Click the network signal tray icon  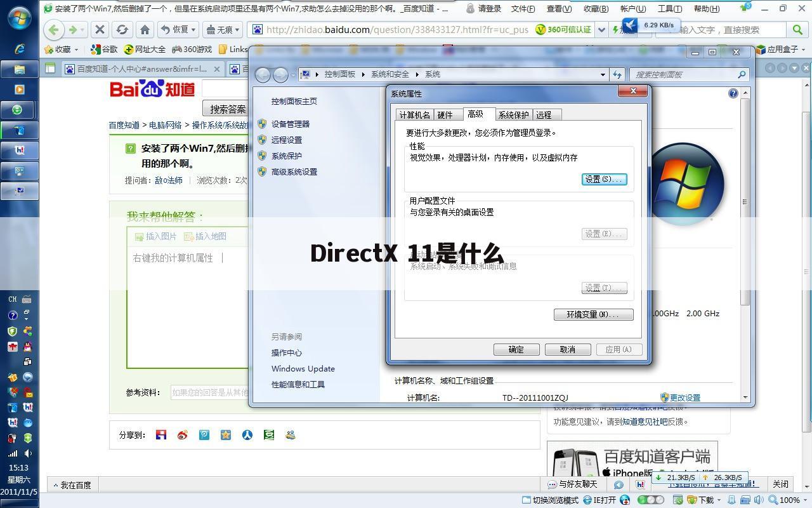pyautogui.click(x=12, y=453)
